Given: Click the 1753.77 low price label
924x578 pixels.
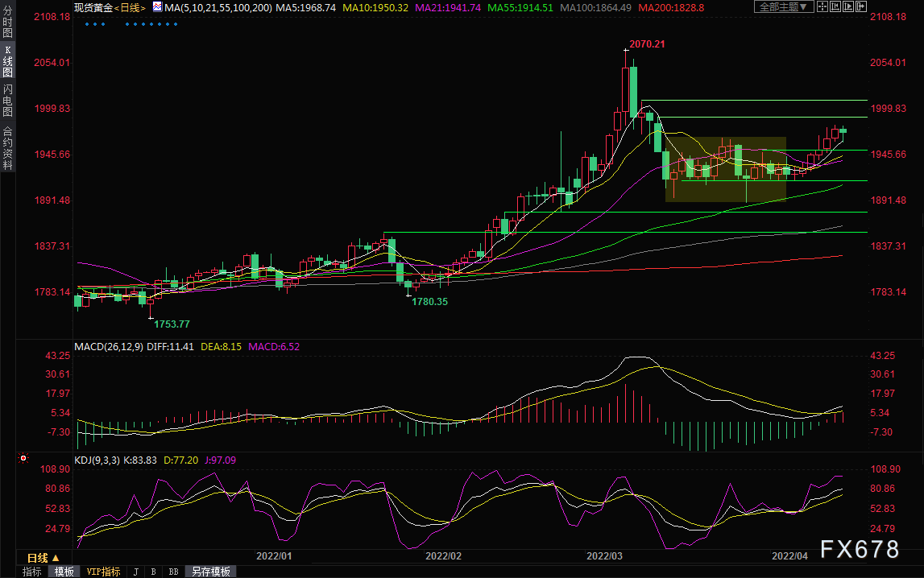Looking at the screenshot, I should tap(172, 324).
